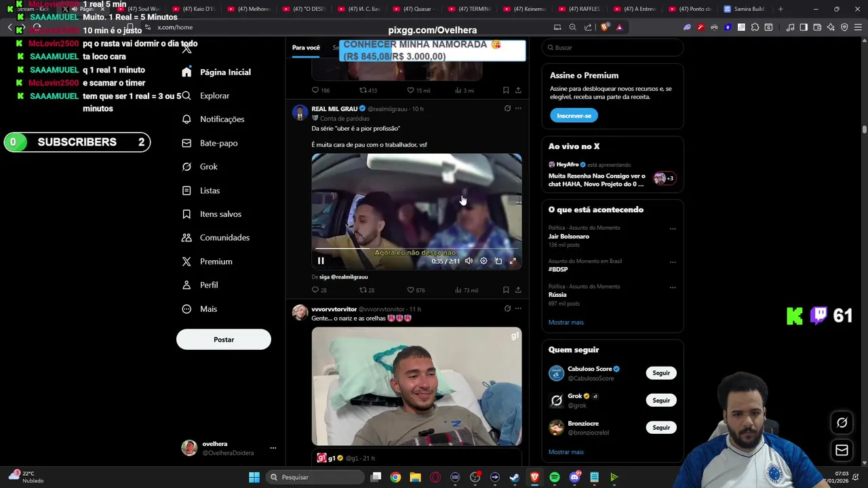The height and width of the screenshot is (488, 868).
Task: Go to Página Inicial in sidebar
Action: coord(217,72)
